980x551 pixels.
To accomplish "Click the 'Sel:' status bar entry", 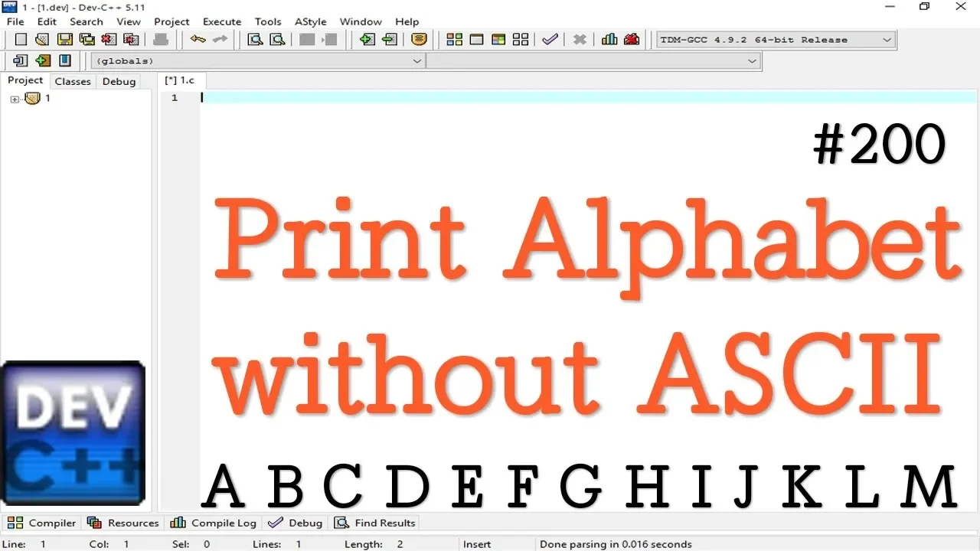I will 191,544.
